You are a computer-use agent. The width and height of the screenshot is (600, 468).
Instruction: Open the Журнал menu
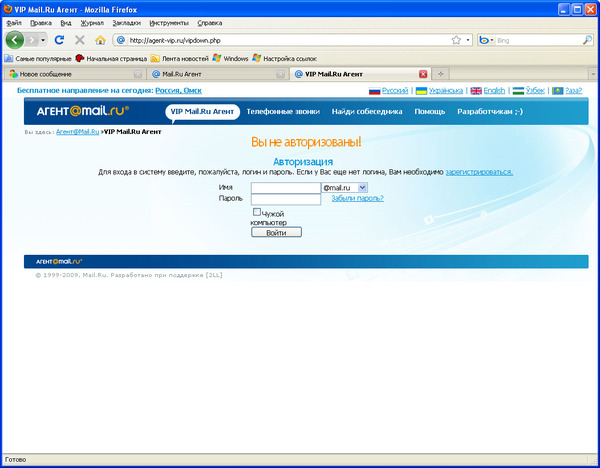click(92, 23)
